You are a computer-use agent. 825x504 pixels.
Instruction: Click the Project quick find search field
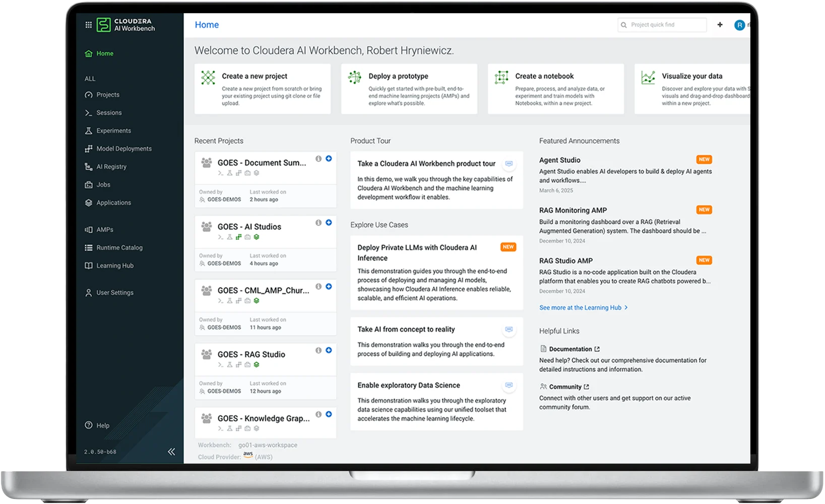(x=662, y=24)
